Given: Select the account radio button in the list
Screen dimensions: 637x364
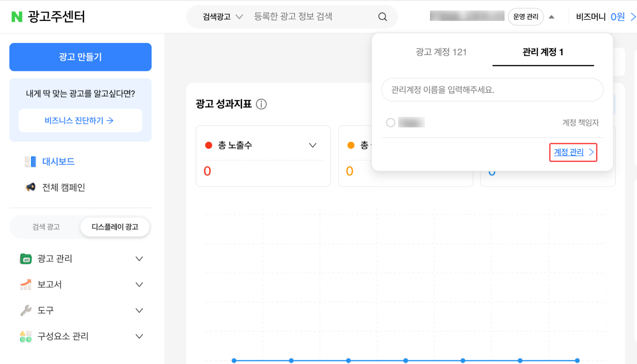Looking at the screenshot, I should point(390,123).
